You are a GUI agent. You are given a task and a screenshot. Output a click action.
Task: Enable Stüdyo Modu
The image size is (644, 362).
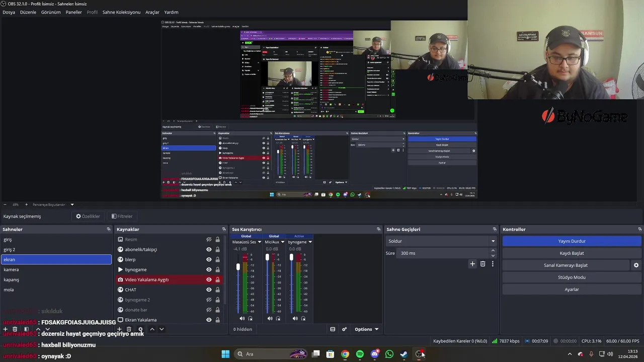point(572,277)
